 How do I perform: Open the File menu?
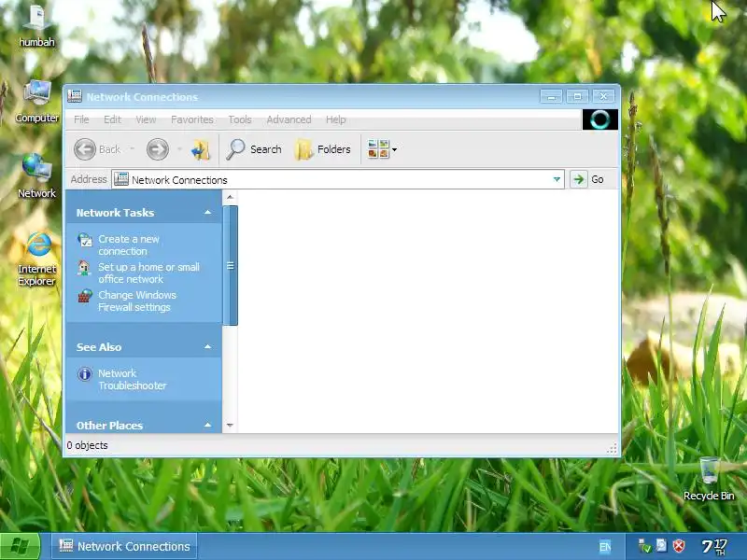click(81, 119)
